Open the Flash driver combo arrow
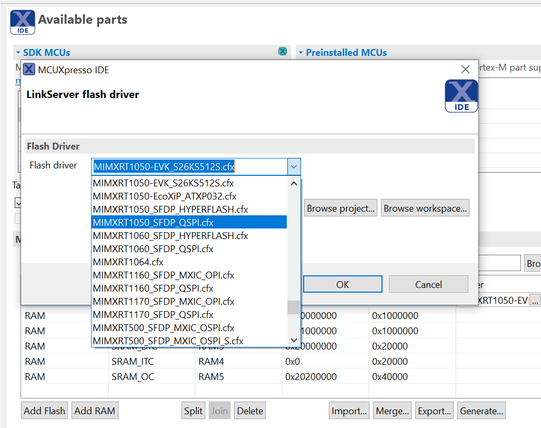541x428 pixels. click(x=294, y=167)
